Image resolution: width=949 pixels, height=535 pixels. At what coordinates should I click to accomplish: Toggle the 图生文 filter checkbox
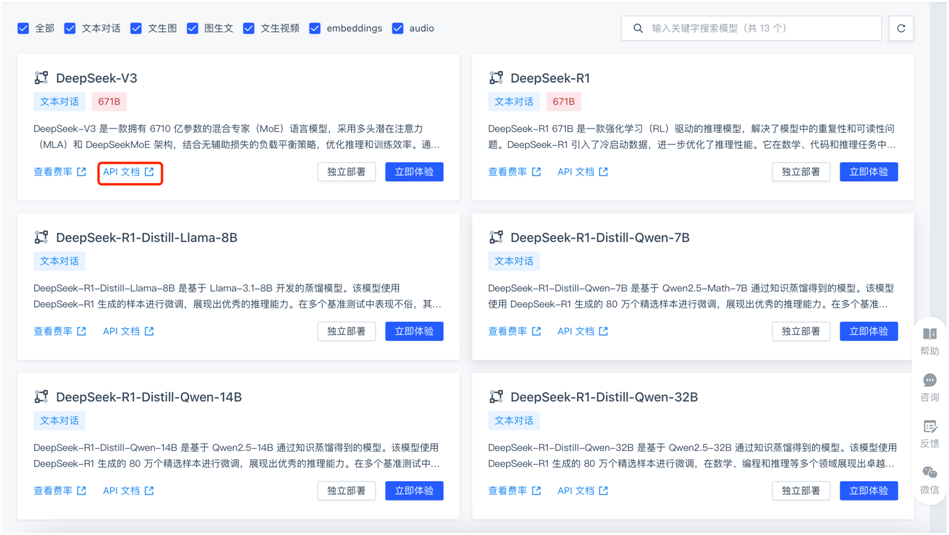pyautogui.click(x=192, y=28)
